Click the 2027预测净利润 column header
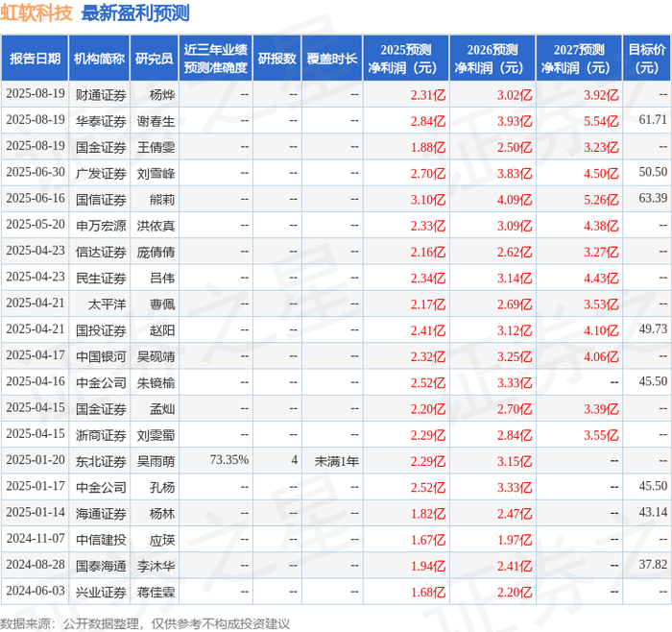This screenshot has width=672, height=632. click(x=579, y=59)
